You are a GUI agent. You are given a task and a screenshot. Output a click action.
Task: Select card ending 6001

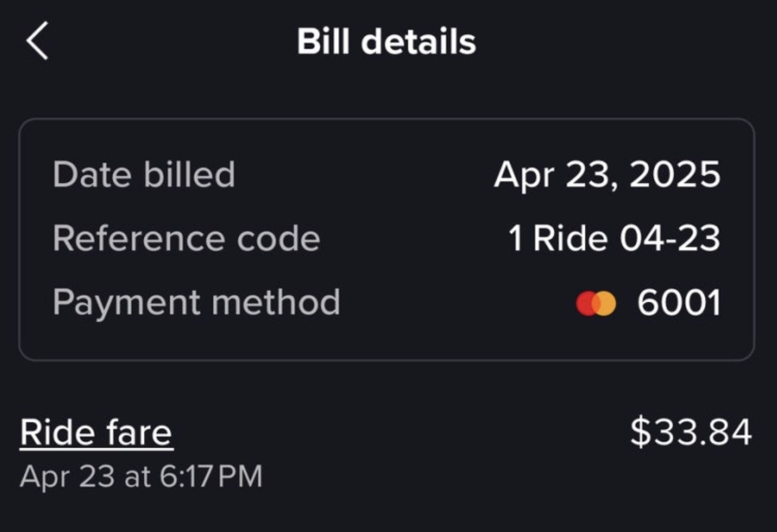[x=679, y=303]
